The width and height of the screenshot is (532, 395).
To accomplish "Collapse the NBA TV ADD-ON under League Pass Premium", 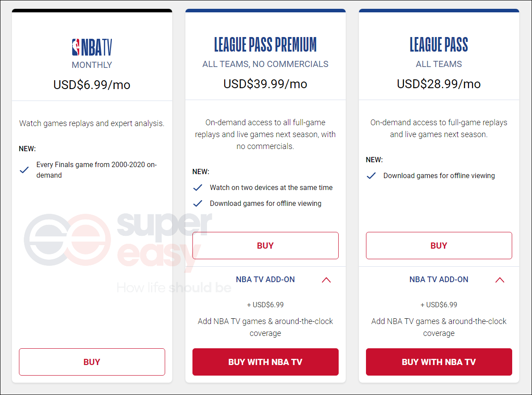I will [x=326, y=279].
